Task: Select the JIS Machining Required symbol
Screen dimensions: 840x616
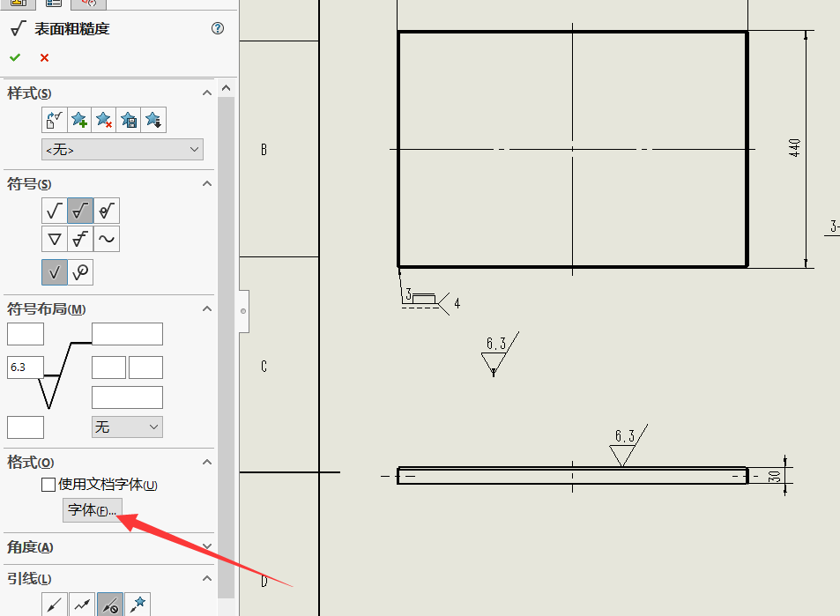Action: (x=80, y=239)
